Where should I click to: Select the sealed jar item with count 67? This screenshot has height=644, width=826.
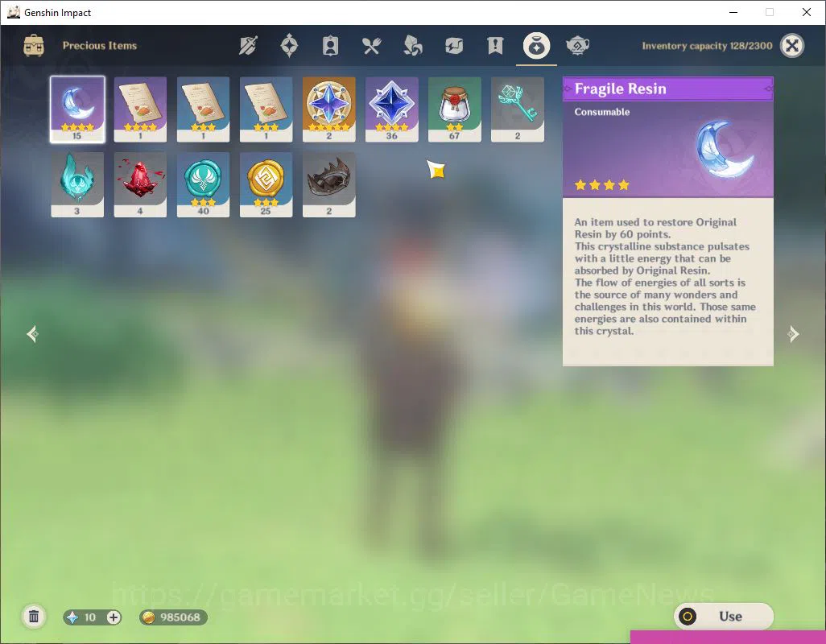[x=455, y=109]
